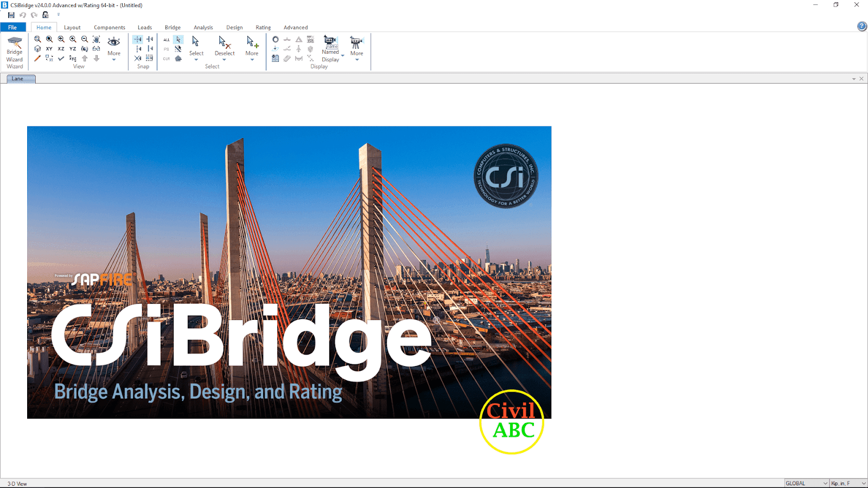
Task: Launch the Bridge Wizard
Action: 15,52
